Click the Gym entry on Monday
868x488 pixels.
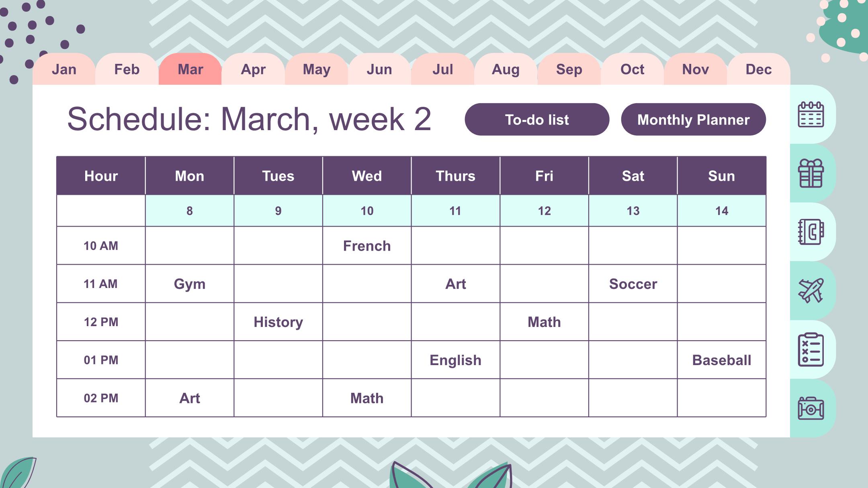click(x=190, y=284)
